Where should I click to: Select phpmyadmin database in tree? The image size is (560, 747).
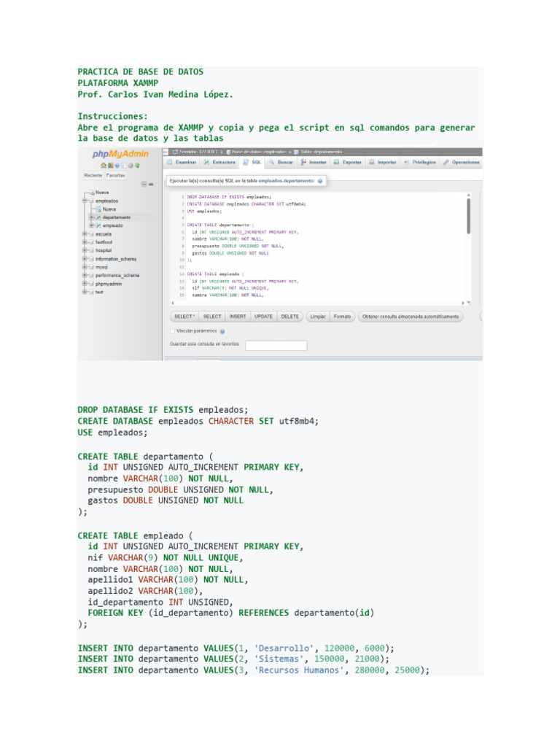(109, 284)
